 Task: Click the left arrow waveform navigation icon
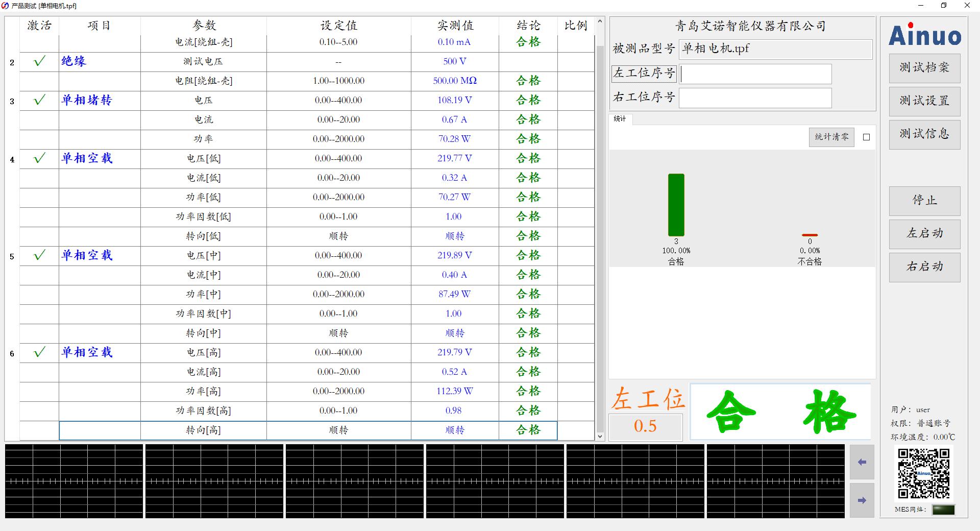click(x=862, y=462)
